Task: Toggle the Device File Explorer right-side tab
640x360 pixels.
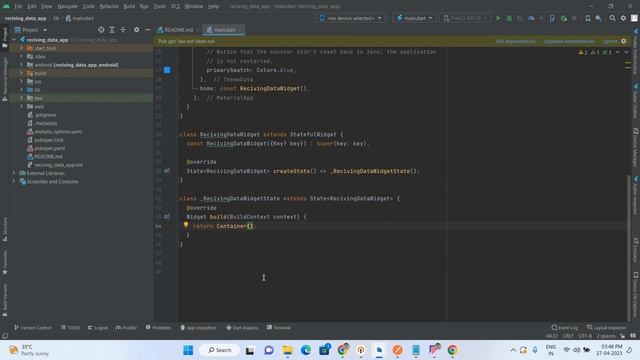Action: [636, 294]
